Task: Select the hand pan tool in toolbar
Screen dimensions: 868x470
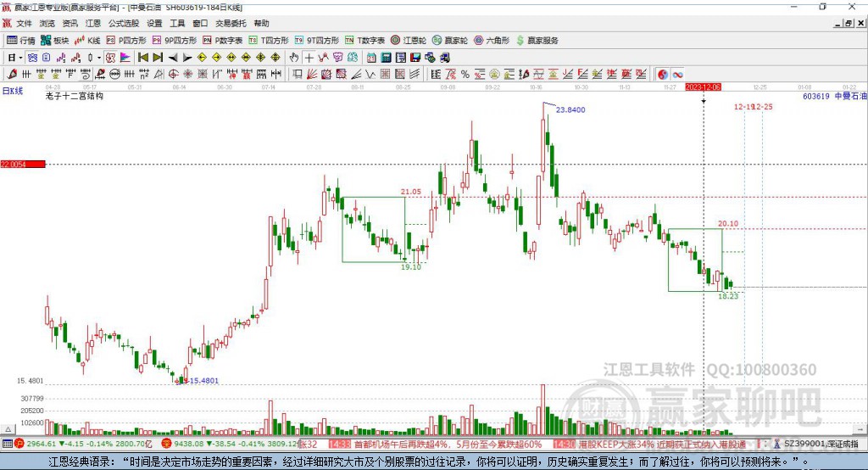Action: point(294,58)
